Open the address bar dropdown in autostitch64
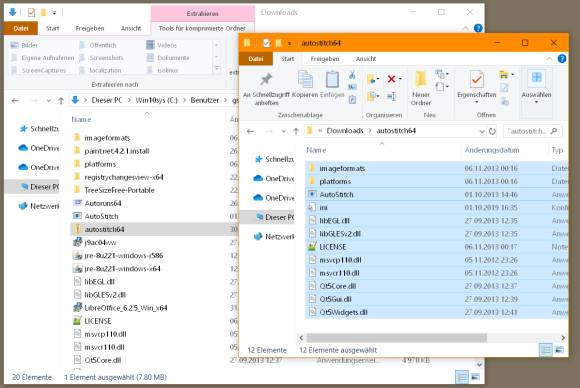580x388 pixels. coord(482,131)
